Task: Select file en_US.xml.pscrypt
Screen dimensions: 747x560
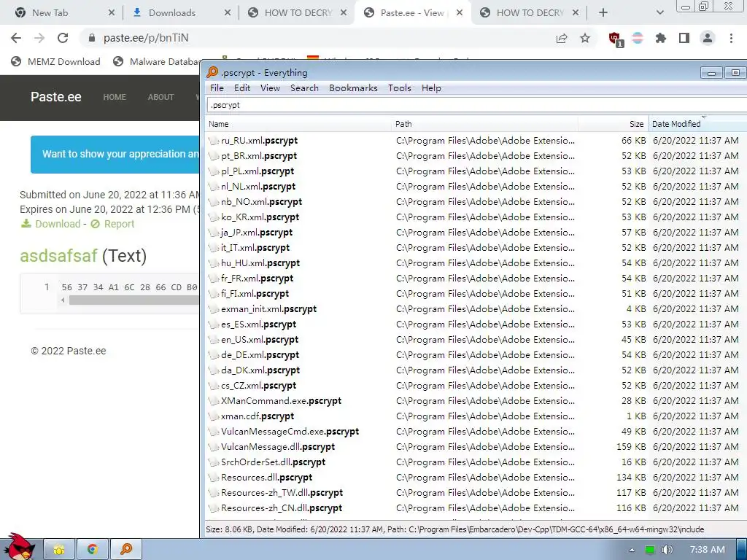Action: click(260, 340)
